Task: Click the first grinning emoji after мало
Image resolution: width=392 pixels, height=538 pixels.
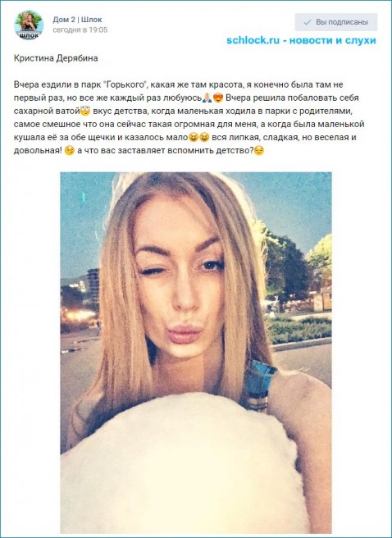Action: tap(194, 138)
